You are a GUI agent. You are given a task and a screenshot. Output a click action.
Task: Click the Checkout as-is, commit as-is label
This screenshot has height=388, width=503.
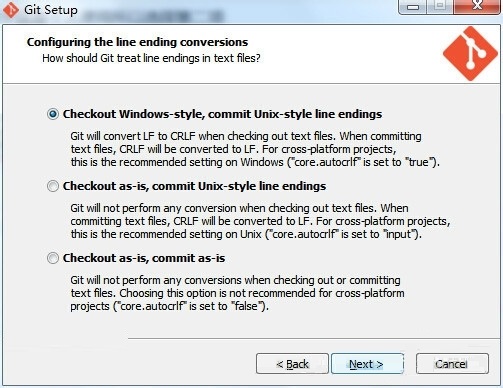click(x=144, y=258)
